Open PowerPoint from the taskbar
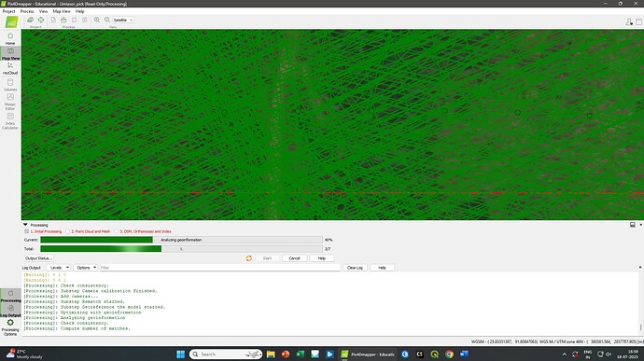644x361 pixels. (286, 354)
